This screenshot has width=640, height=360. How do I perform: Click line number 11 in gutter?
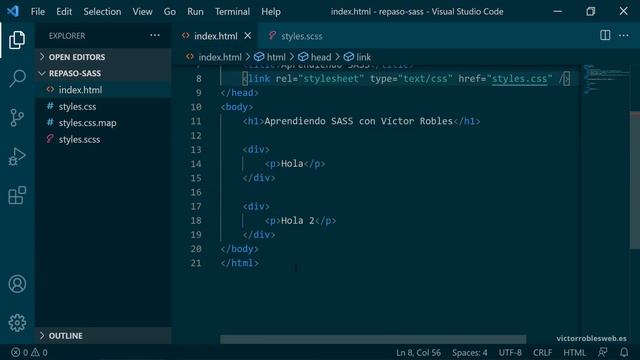pos(196,121)
